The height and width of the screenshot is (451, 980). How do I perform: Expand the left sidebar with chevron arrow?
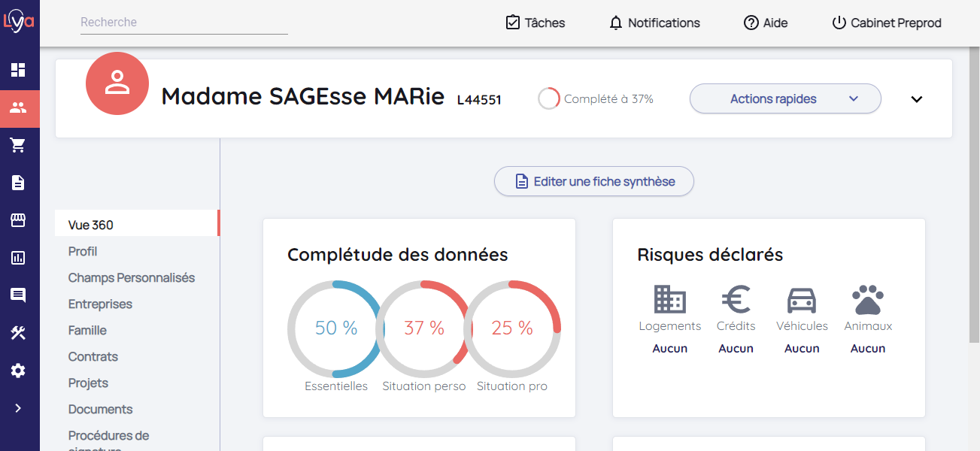click(x=18, y=408)
